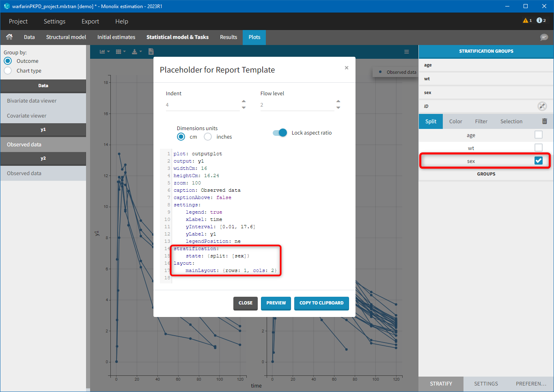The height and width of the screenshot is (392, 554).
Task: Uncheck the sex split checkbox
Action: coord(538,161)
